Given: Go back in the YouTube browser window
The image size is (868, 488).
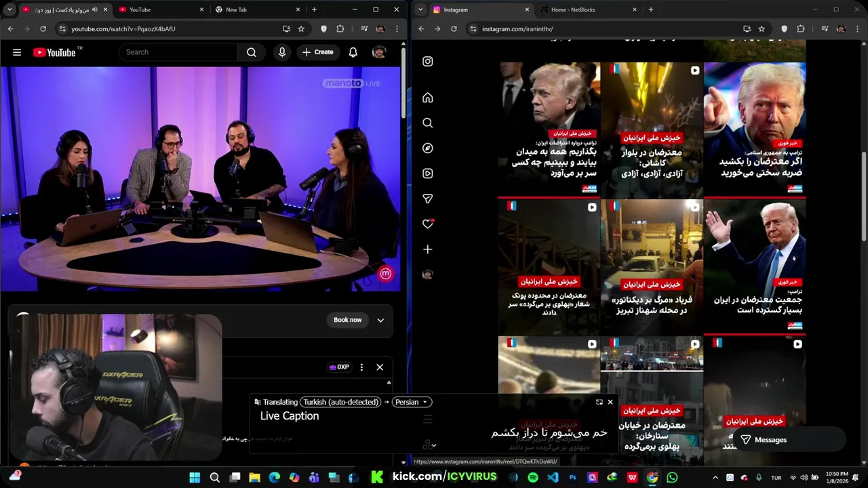Looking at the screenshot, I should 10,29.
